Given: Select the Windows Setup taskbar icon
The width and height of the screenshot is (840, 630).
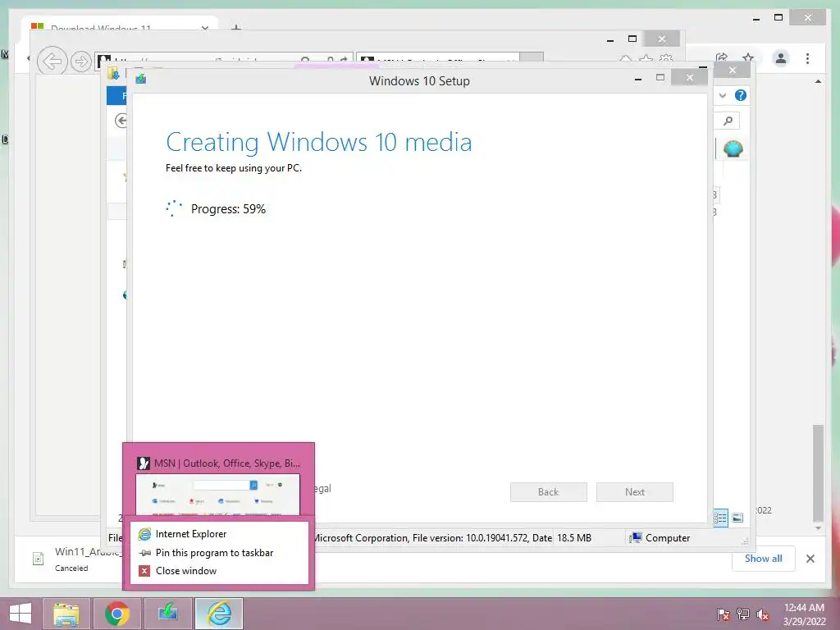Looking at the screenshot, I should pos(167,614).
